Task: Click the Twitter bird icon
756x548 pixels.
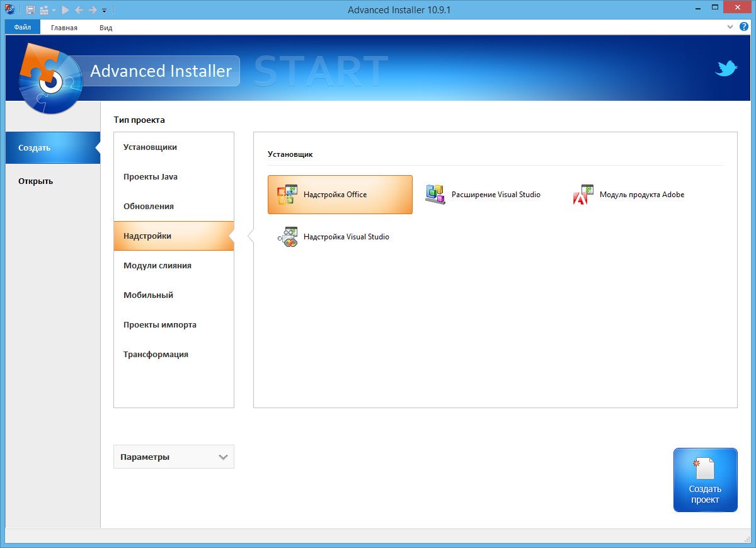Action: [726, 69]
